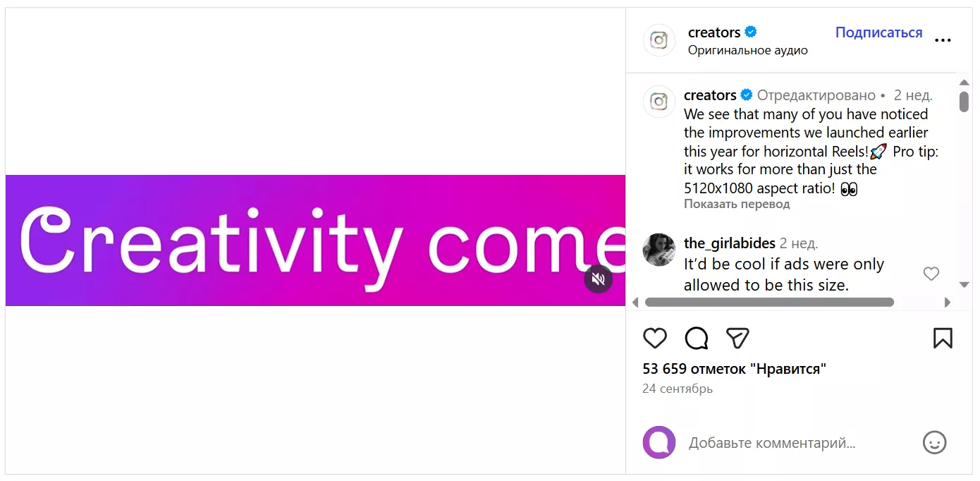
Task: Visit the_girlabides profile from the username
Action: click(x=729, y=243)
